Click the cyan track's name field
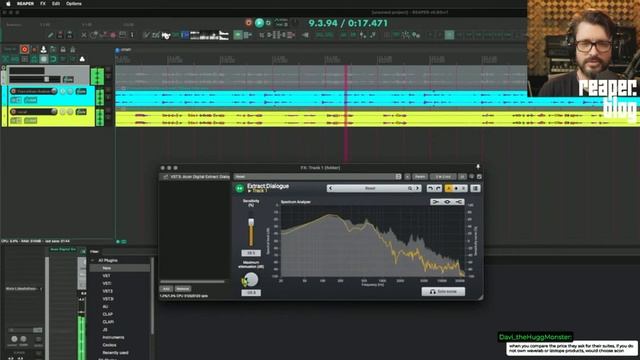 pos(34,91)
